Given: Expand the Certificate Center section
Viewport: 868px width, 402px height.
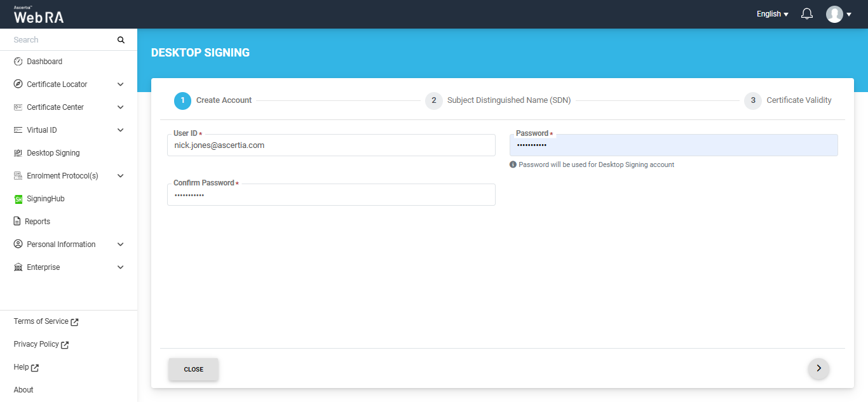Looking at the screenshot, I should pyautogui.click(x=121, y=107).
